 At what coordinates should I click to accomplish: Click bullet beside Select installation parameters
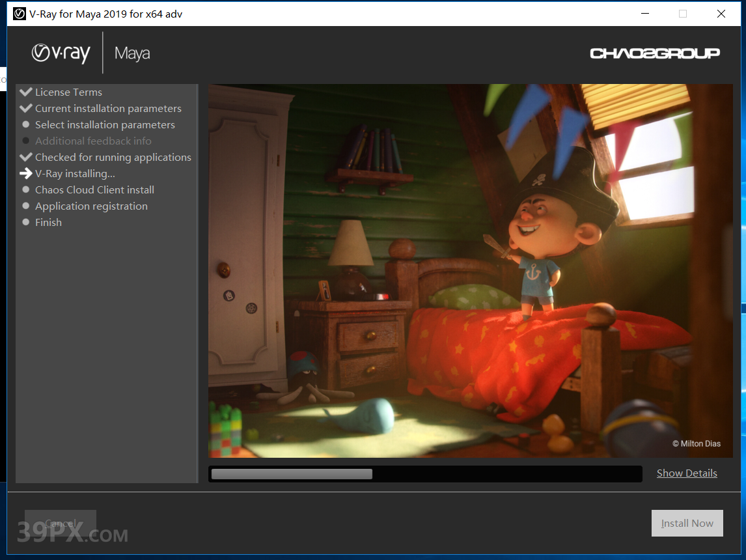coord(26,124)
